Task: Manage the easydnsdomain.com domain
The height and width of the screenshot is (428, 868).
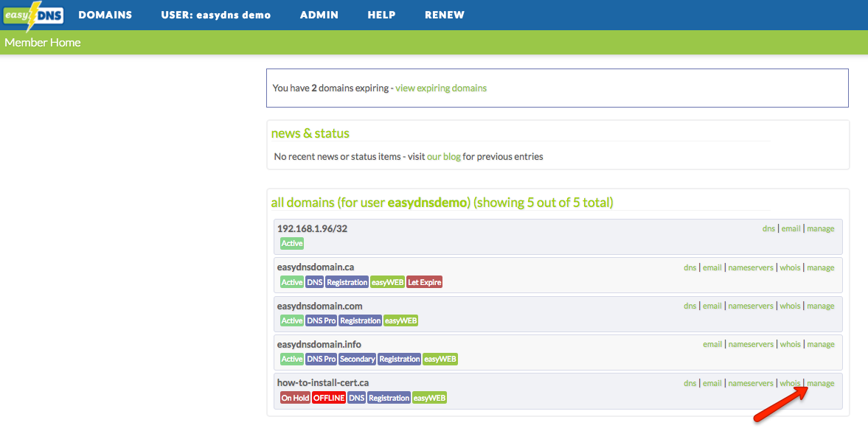Action: (820, 306)
